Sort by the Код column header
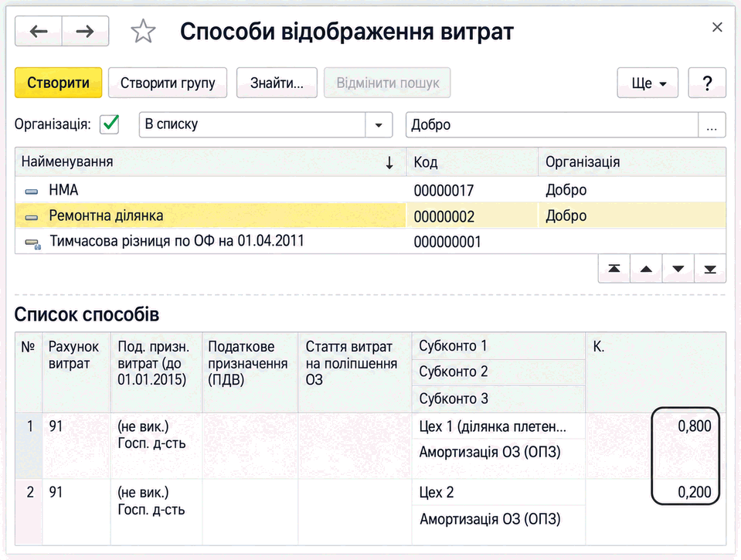The image size is (741, 560). click(472, 162)
